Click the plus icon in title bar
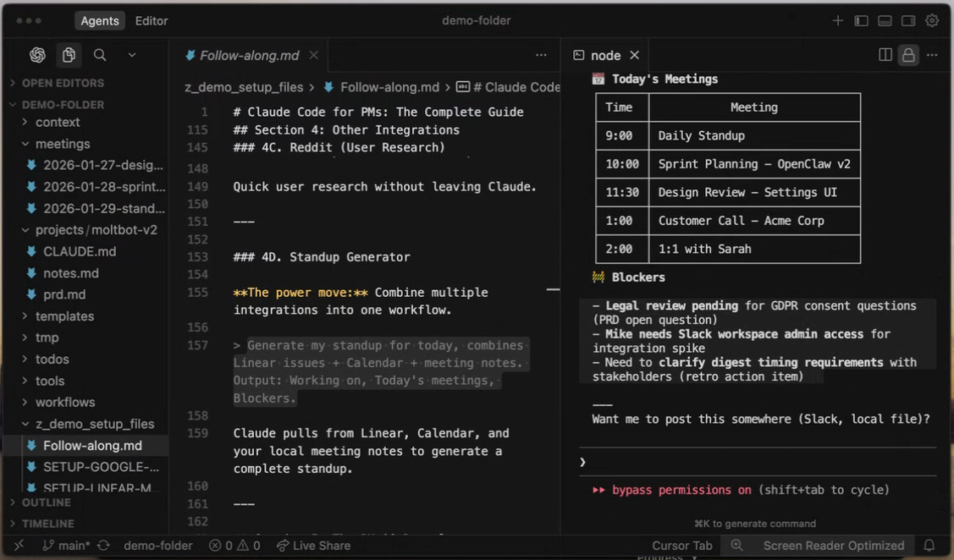954x560 pixels. point(838,20)
